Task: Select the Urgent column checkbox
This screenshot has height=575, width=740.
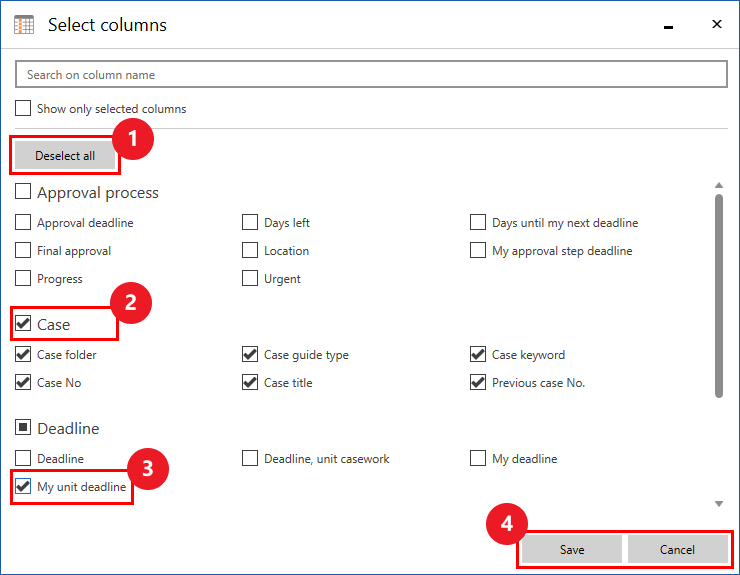Action: click(250, 279)
